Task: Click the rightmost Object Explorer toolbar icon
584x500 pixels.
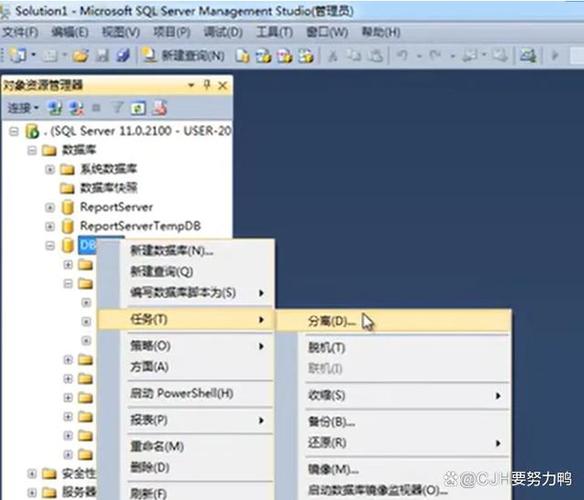Action: click(x=160, y=108)
